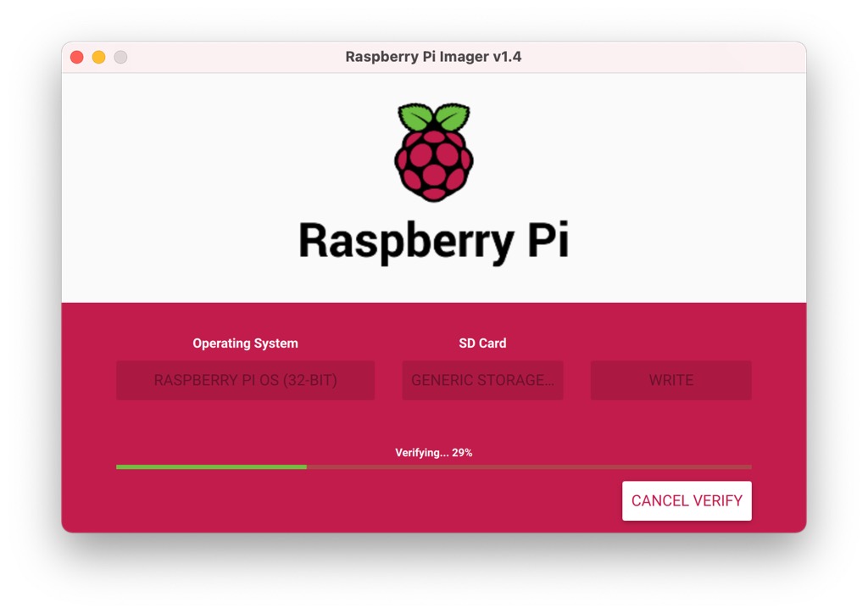Click the 'SD Card' label
The width and height of the screenshot is (868, 614).
coord(482,343)
